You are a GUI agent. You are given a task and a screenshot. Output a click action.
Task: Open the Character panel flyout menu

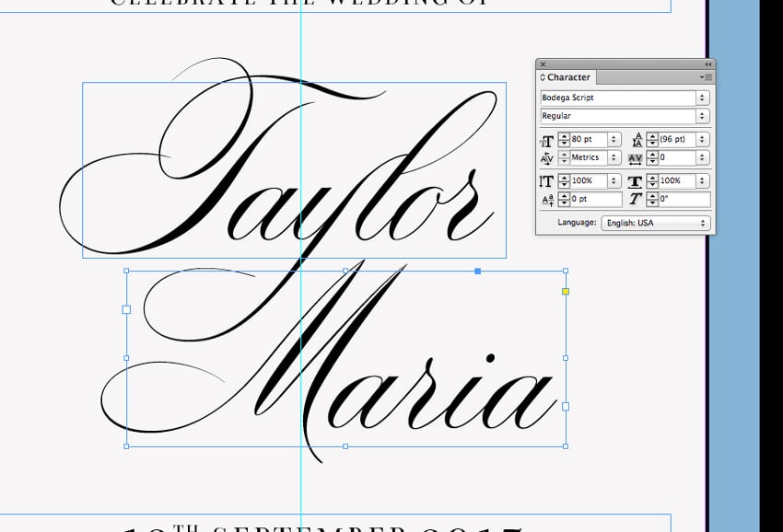click(707, 77)
